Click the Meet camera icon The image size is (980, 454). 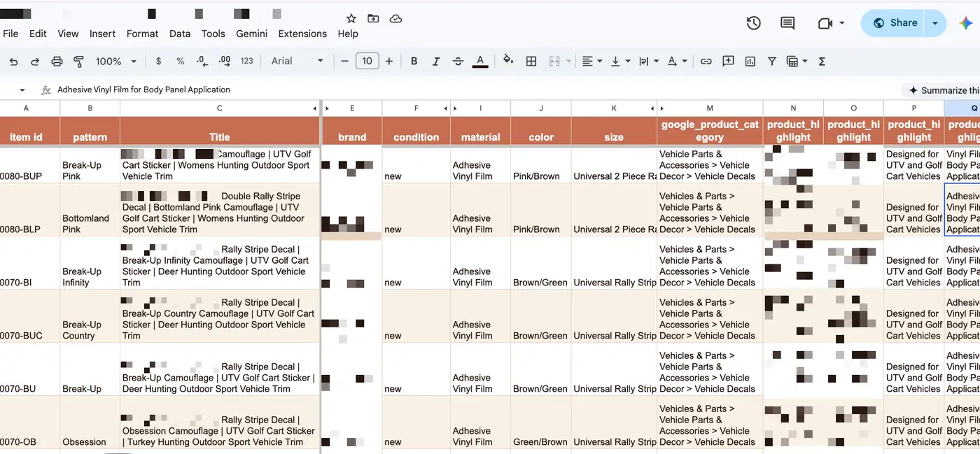pos(825,23)
